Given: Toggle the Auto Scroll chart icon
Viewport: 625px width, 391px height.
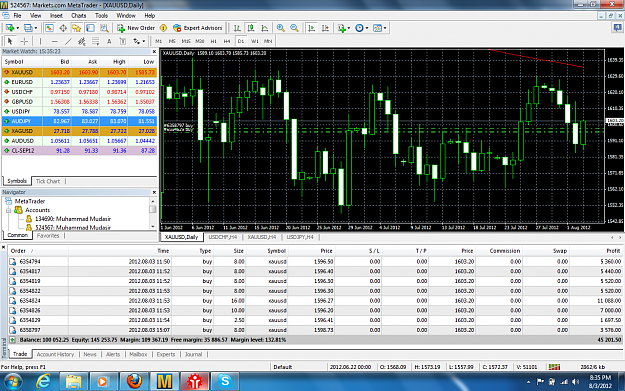Looking at the screenshot, I should [x=312, y=28].
